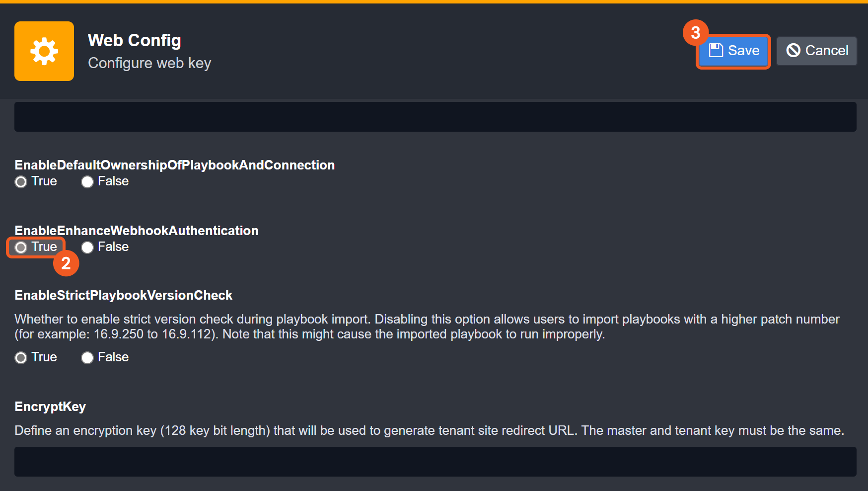This screenshot has width=868, height=491.
Task: Click the circle-slash icon on Cancel
Action: [x=793, y=50]
